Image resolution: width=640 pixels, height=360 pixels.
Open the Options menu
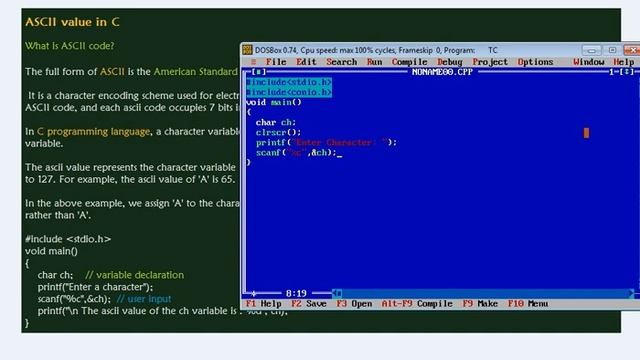(x=535, y=62)
